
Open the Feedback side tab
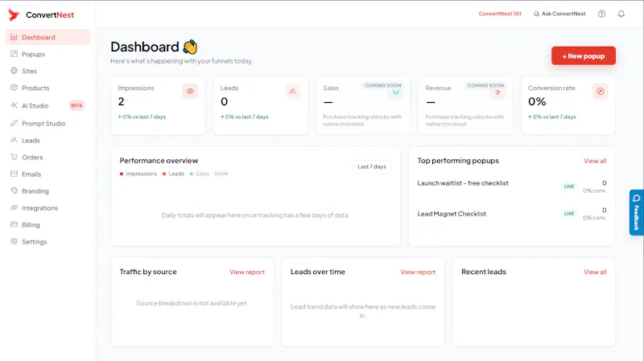click(x=636, y=212)
